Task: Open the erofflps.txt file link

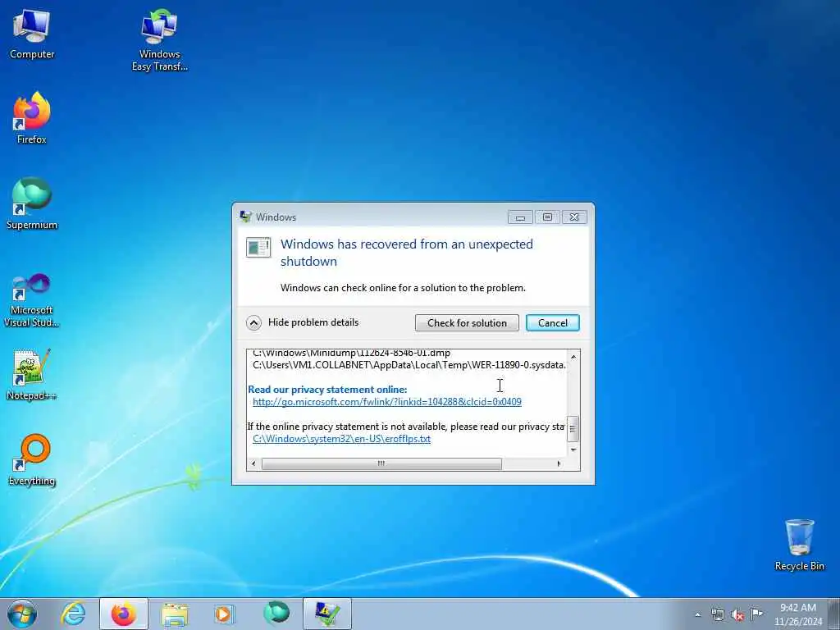Action: pyautogui.click(x=341, y=439)
